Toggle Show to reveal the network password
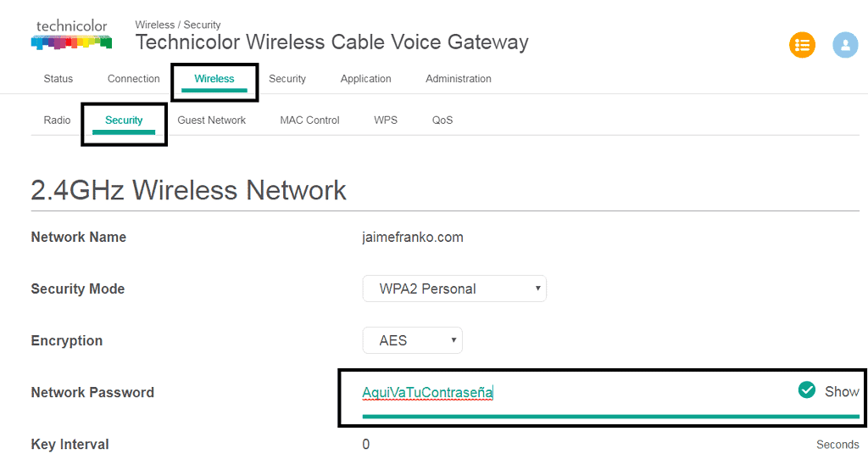Image resolution: width=868 pixels, height=465 pixels. pos(842,391)
